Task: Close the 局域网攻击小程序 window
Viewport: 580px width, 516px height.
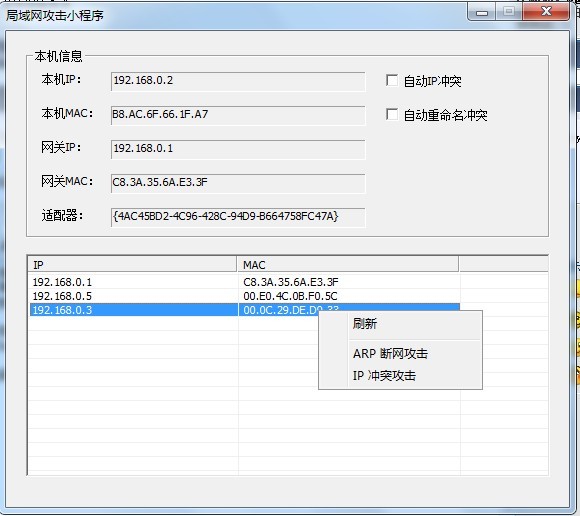Action: click(x=546, y=12)
